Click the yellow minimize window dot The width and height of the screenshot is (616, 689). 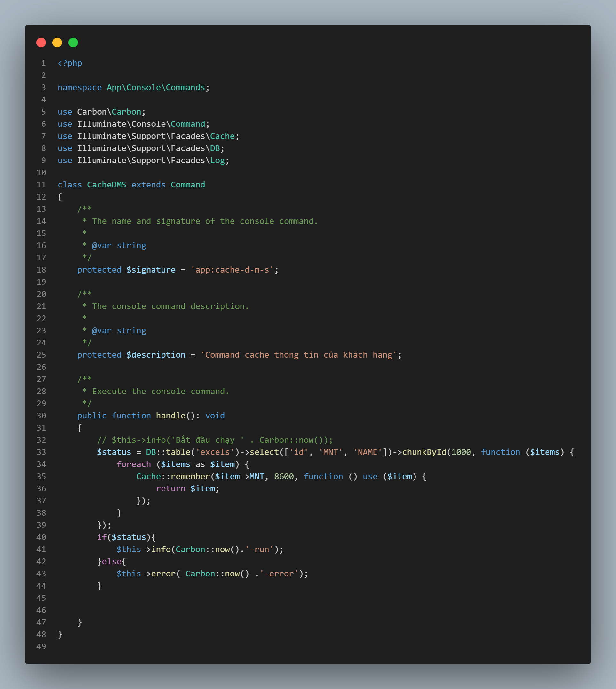point(57,43)
